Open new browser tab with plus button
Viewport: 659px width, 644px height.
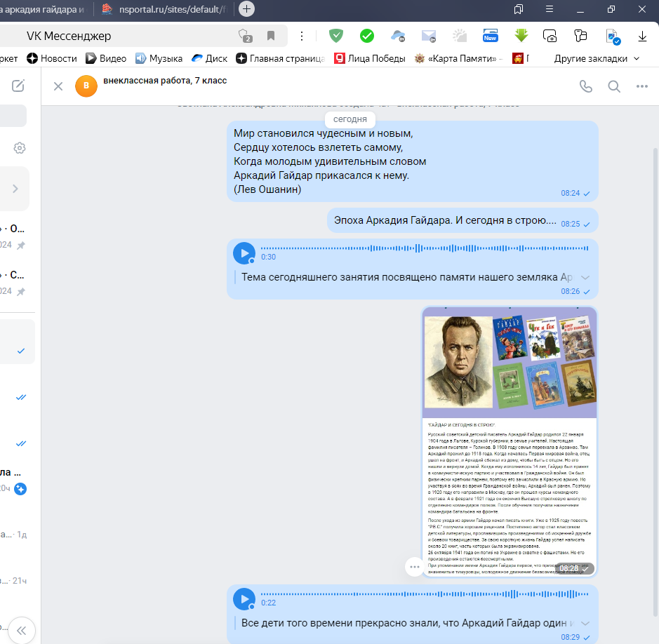[x=247, y=9]
